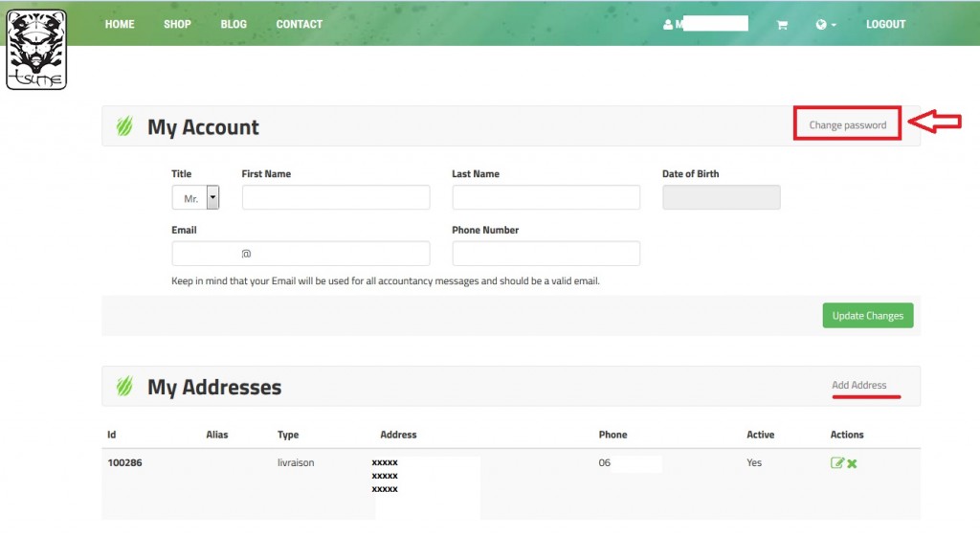This screenshot has height=537, width=980.
Task: Focus the First Name input field
Action: coord(335,197)
